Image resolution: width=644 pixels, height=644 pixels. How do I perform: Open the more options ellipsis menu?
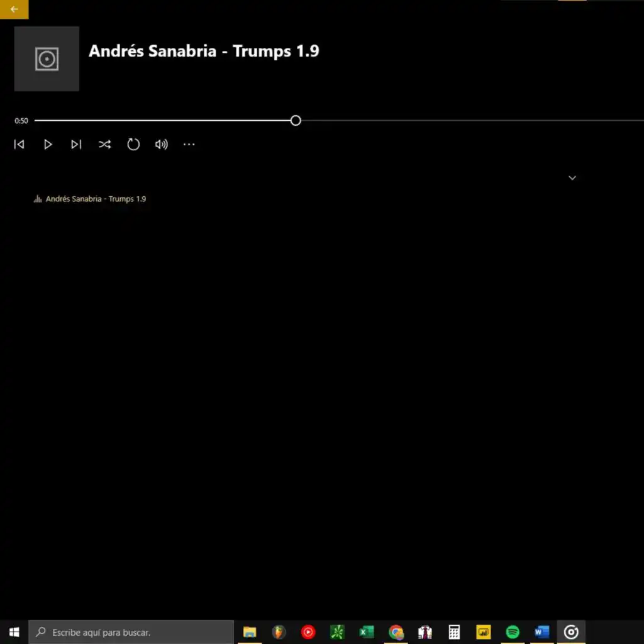point(189,144)
